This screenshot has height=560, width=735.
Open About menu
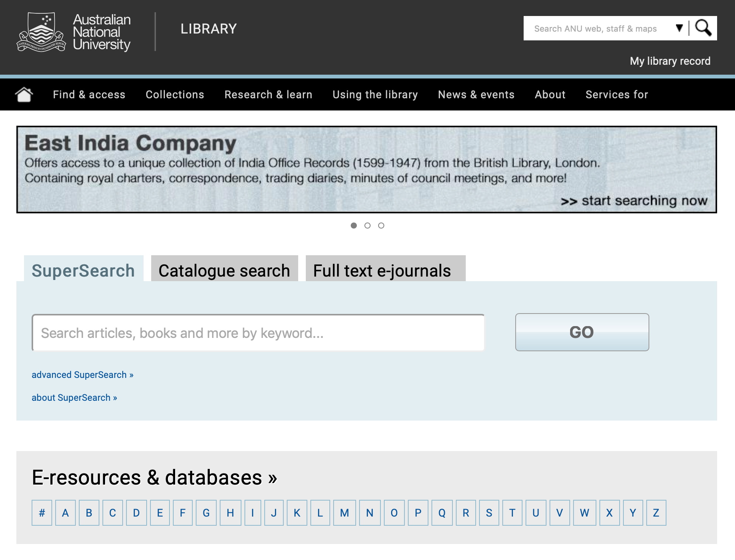[550, 94]
